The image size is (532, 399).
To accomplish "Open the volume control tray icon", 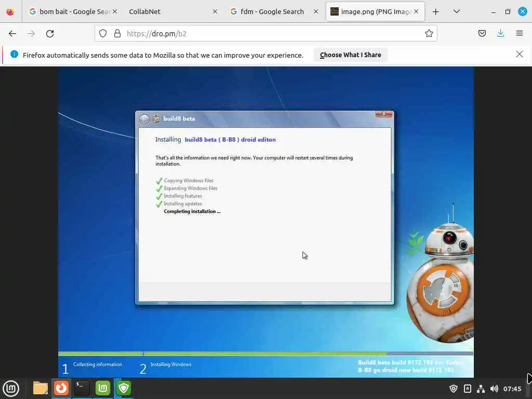I will [x=495, y=389].
